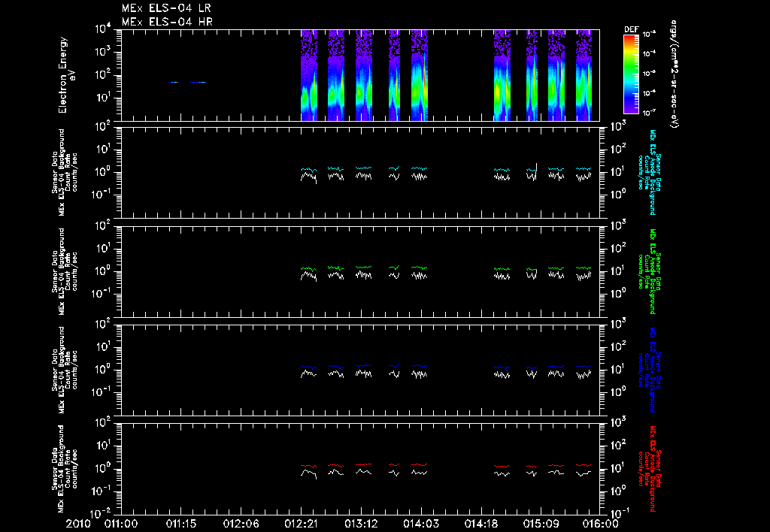This screenshot has width=770, height=532.
Task: Click left axis label of red-trace panel
Action: tap(65, 468)
